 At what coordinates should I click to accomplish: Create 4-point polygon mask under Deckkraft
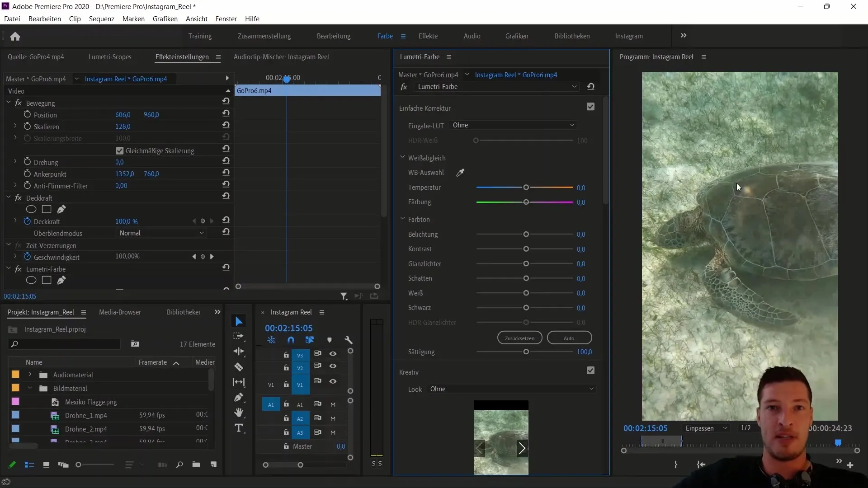coord(47,209)
